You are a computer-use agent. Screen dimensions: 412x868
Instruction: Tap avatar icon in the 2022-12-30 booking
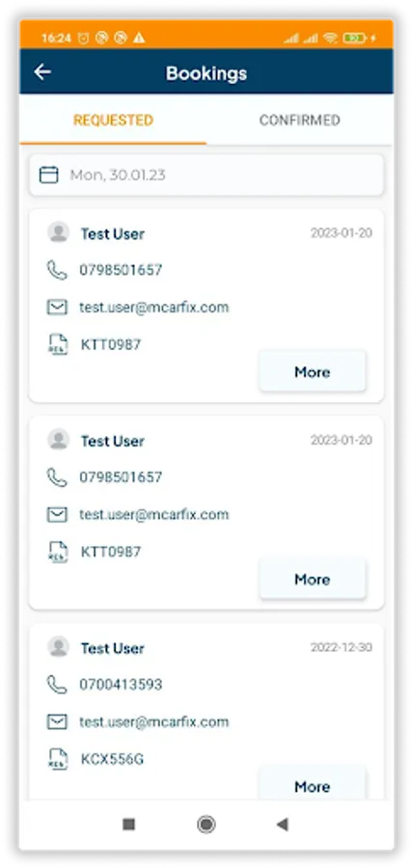pyautogui.click(x=58, y=646)
